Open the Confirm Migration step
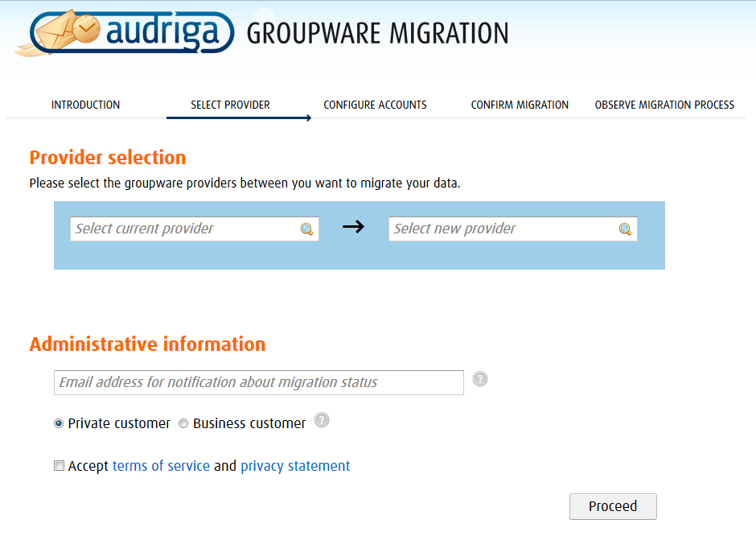The height and width of the screenshot is (536, 756). [520, 105]
